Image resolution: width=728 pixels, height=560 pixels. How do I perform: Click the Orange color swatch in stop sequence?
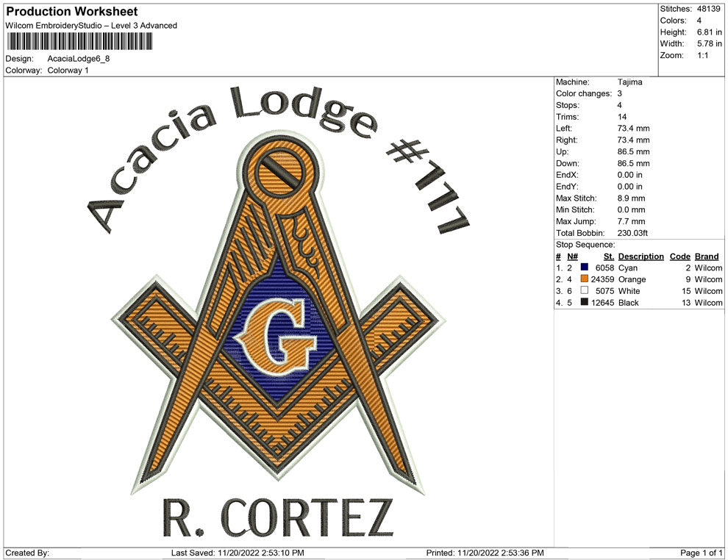click(x=585, y=279)
